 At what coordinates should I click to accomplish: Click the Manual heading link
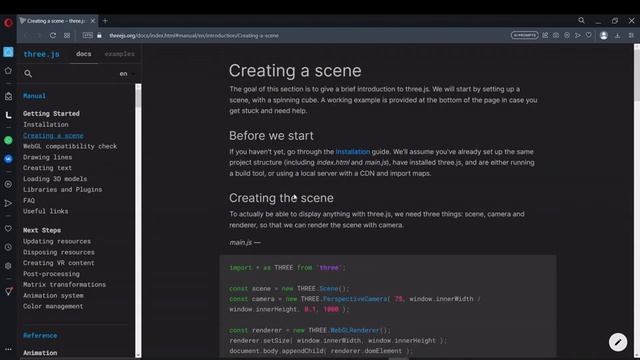(x=34, y=96)
